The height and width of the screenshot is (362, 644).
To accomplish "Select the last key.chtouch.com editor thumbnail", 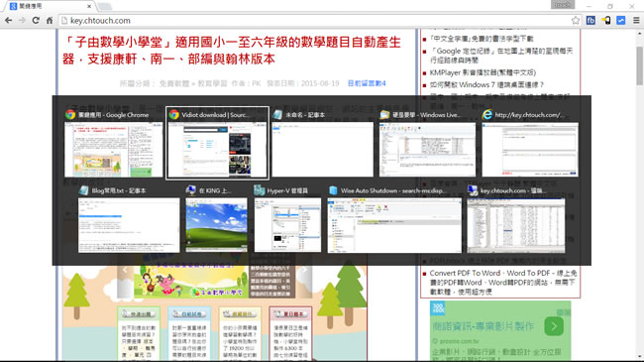I will click(516, 225).
